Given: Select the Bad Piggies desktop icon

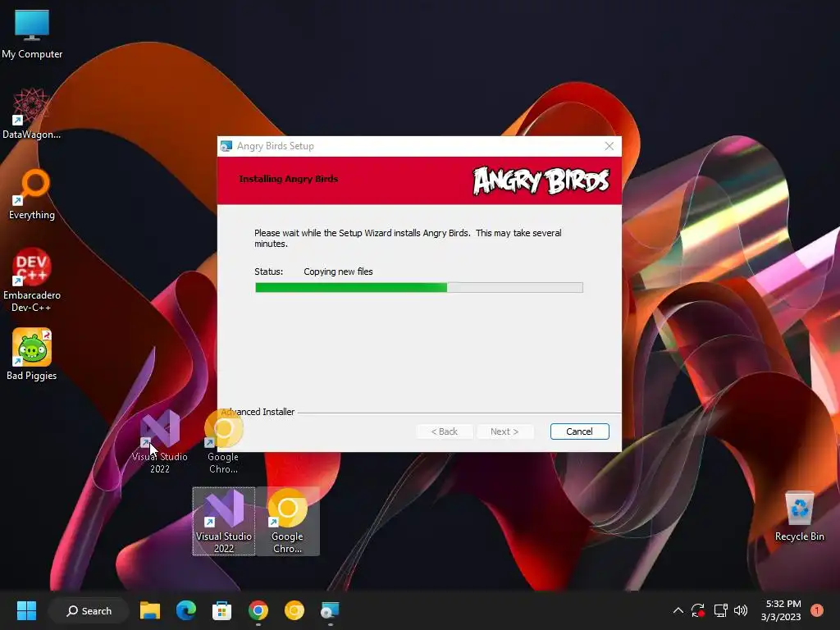Looking at the screenshot, I should (x=32, y=354).
